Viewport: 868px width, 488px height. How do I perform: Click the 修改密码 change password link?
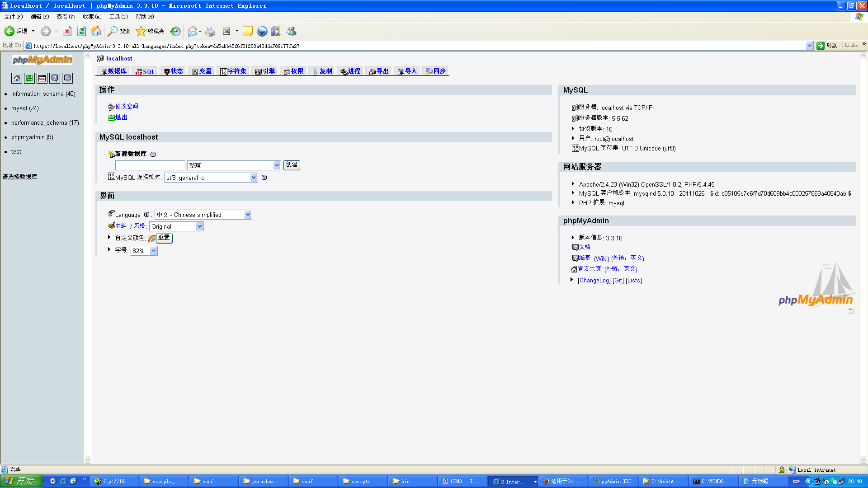click(x=127, y=107)
